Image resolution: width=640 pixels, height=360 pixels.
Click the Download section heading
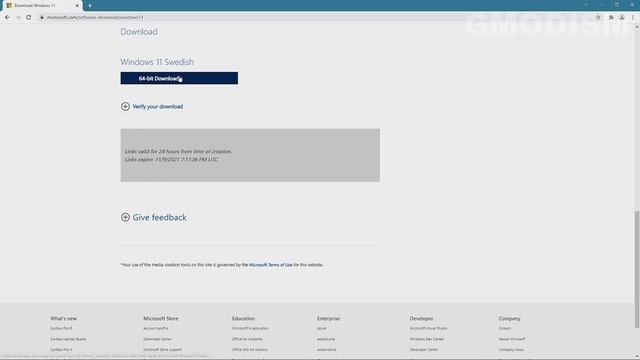tap(139, 32)
